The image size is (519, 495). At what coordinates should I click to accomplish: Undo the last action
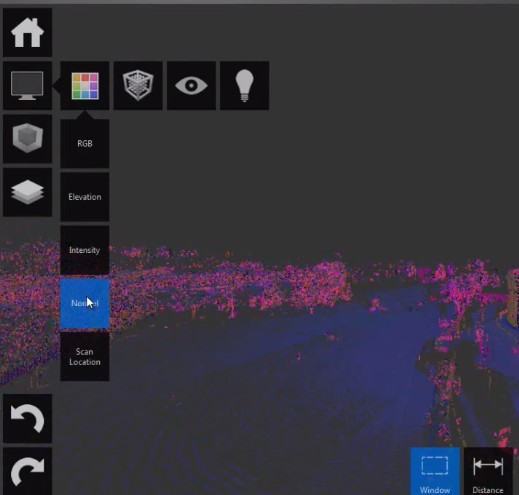click(27, 419)
